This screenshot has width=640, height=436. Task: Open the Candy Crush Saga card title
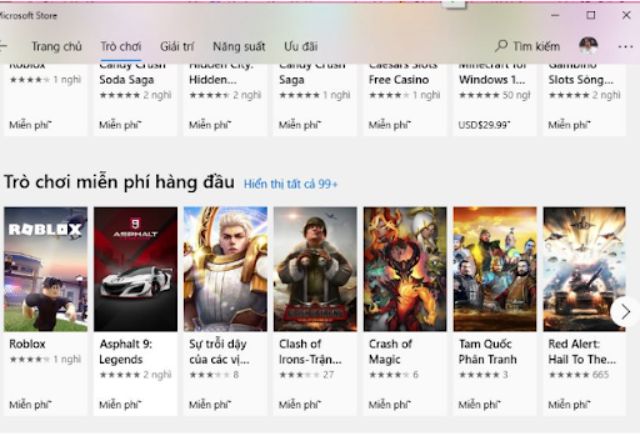[x=312, y=75]
